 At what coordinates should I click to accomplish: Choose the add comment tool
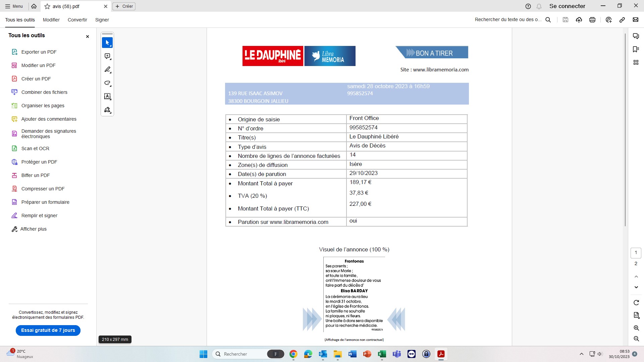click(x=107, y=56)
